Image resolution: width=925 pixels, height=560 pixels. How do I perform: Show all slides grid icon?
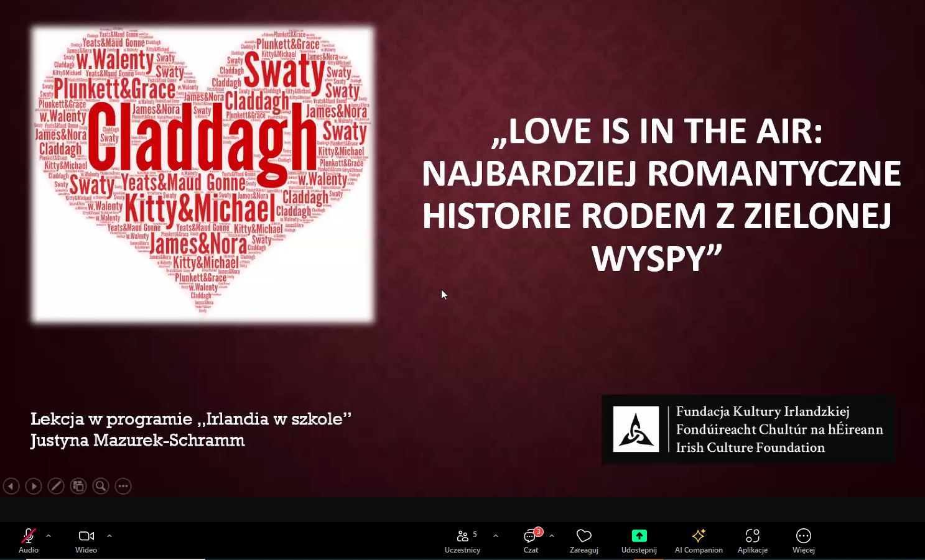78,486
